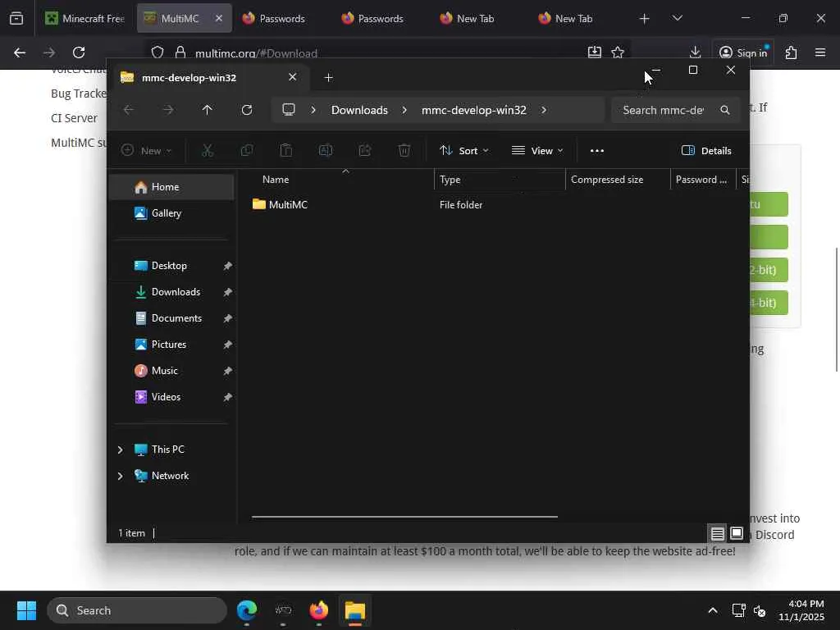Click the shield tracking protection icon
840x630 pixels.
click(x=157, y=52)
